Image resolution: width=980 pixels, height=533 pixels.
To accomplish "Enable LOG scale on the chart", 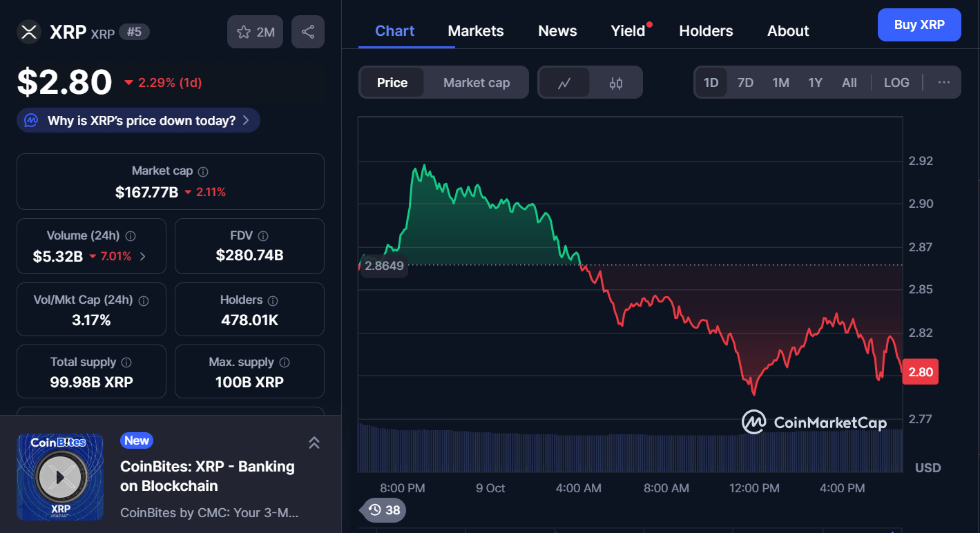I will point(896,83).
